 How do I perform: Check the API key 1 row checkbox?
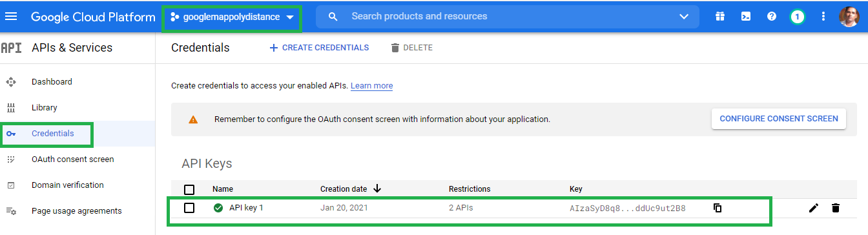[189, 208]
